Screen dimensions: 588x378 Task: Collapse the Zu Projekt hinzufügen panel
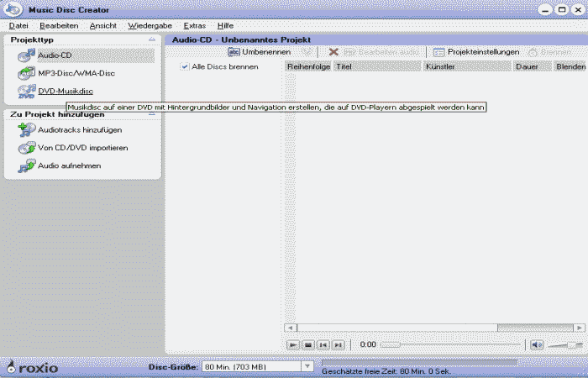click(x=151, y=113)
